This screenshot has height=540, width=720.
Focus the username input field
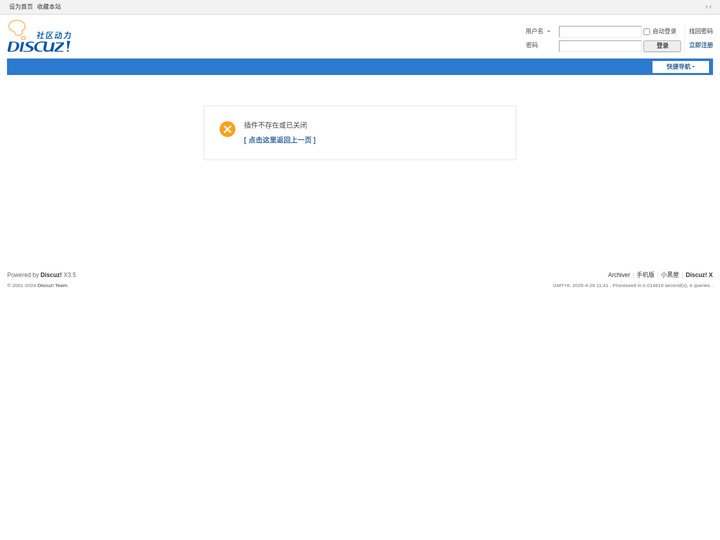coord(600,32)
